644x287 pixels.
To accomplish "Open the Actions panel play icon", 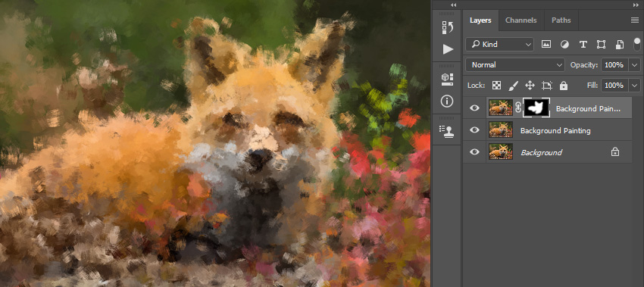I will [x=448, y=49].
